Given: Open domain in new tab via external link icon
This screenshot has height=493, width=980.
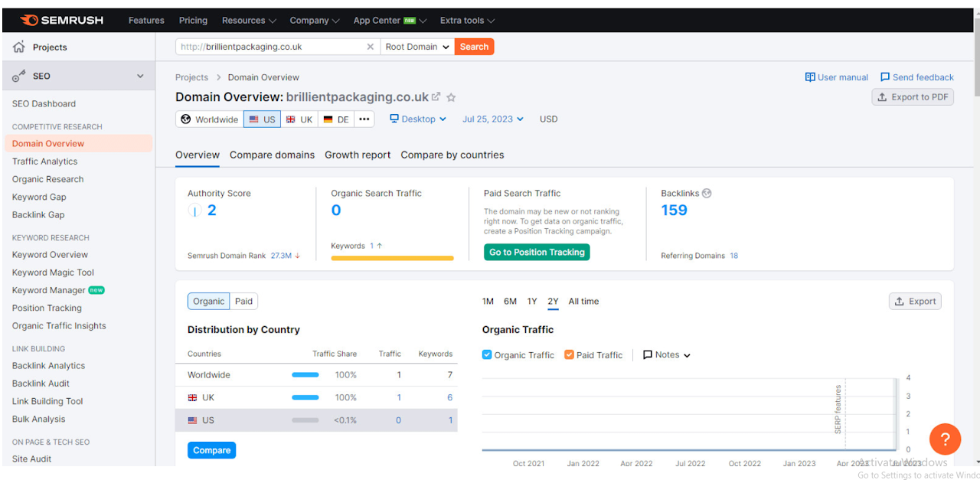Looking at the screenshot, I should point(436,97).
